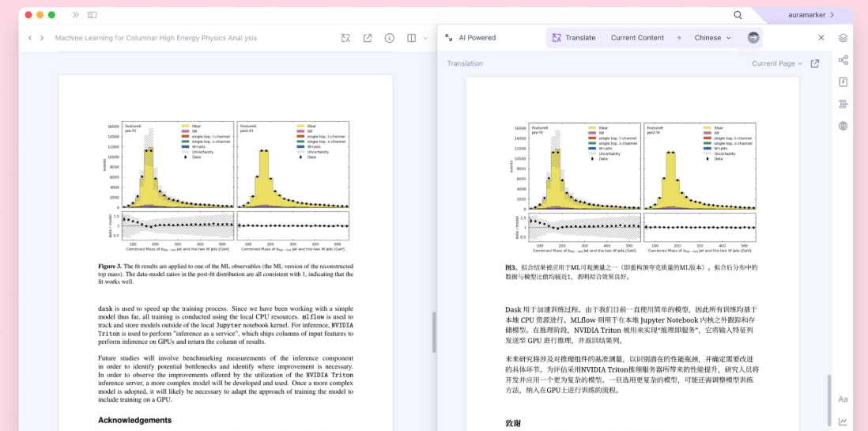Run translation with round arrow button
This screenshot has height=431, width=868.
(x=753, y=38)
